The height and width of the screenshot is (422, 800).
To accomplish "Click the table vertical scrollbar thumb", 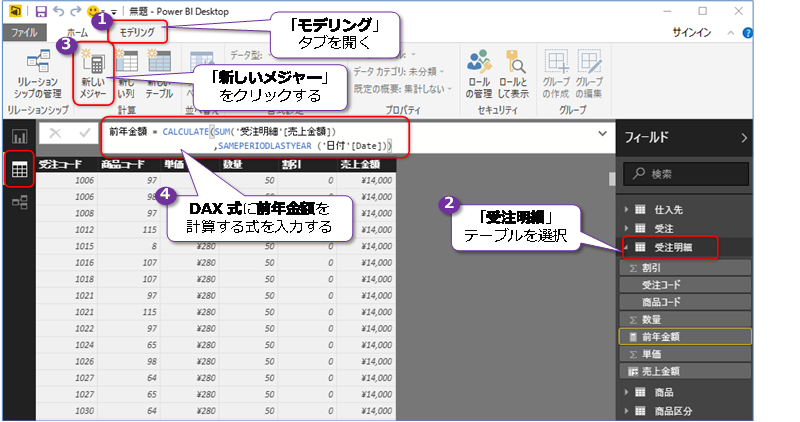I will point(612,179).
